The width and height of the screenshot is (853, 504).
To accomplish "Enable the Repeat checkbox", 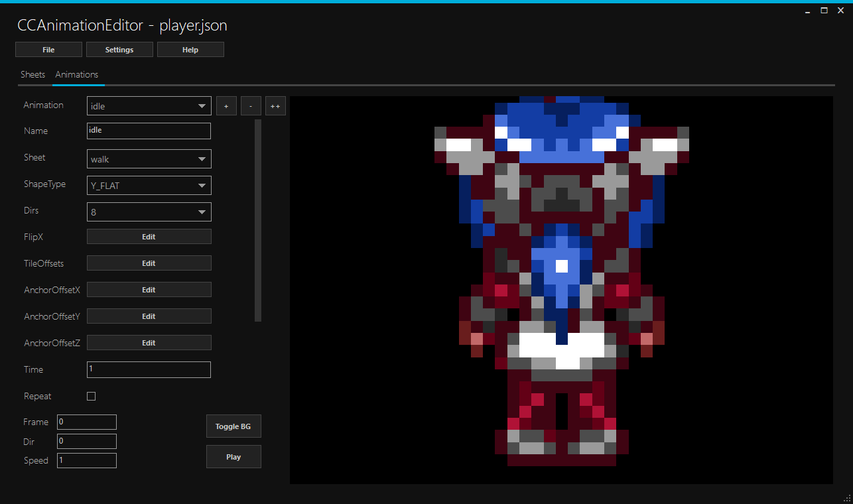I will [92, 396].
